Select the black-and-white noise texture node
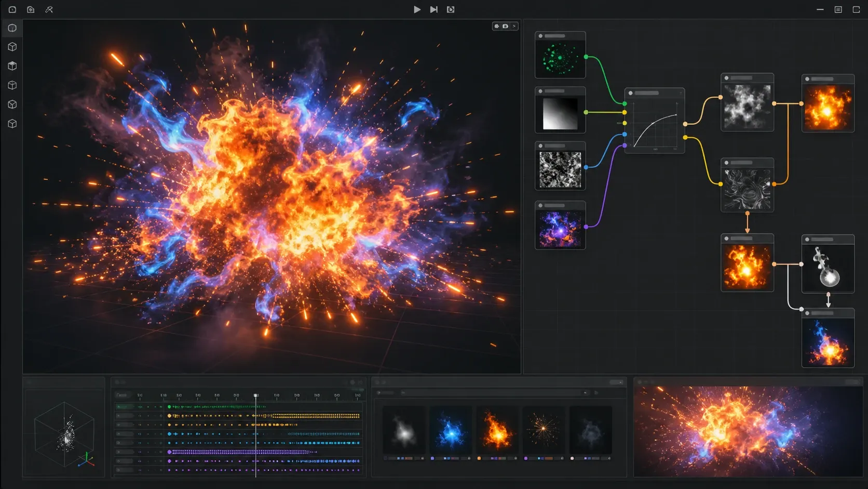868x489 pixels. tap(560, 169)
